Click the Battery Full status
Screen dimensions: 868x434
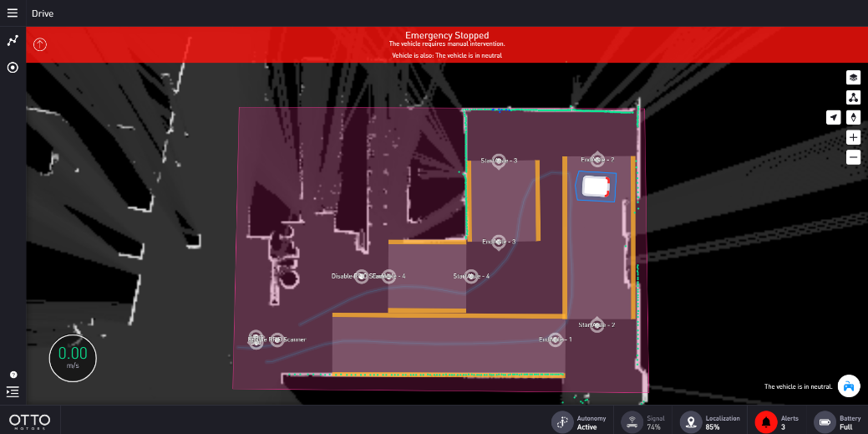pos(825,422)
